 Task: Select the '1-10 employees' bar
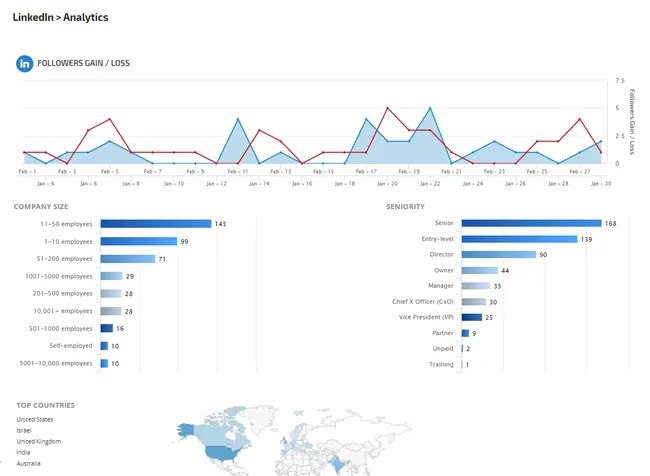tap(139, 241)
